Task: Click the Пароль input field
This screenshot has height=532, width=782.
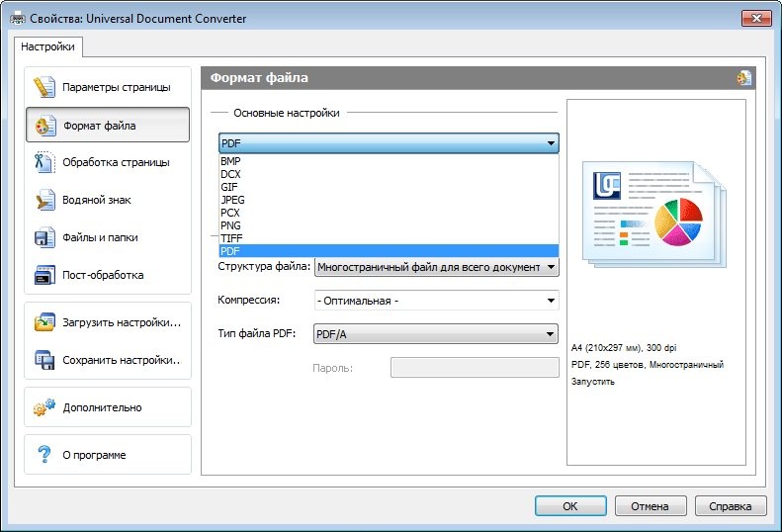Action: tap(475, 367)
